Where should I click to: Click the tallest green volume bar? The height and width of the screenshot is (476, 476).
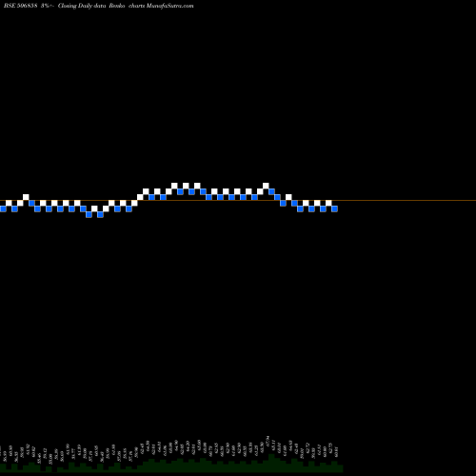(x=271, y=463)
